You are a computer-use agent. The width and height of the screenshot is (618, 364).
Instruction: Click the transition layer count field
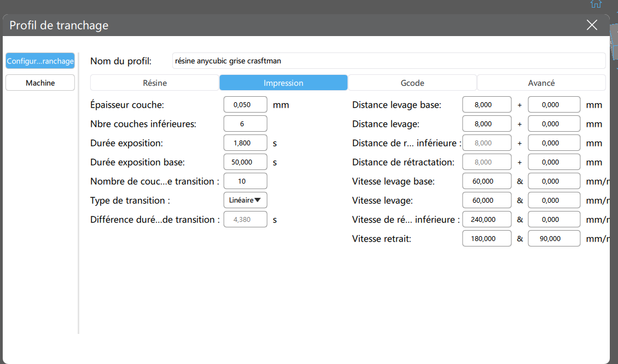pos(245,181)
